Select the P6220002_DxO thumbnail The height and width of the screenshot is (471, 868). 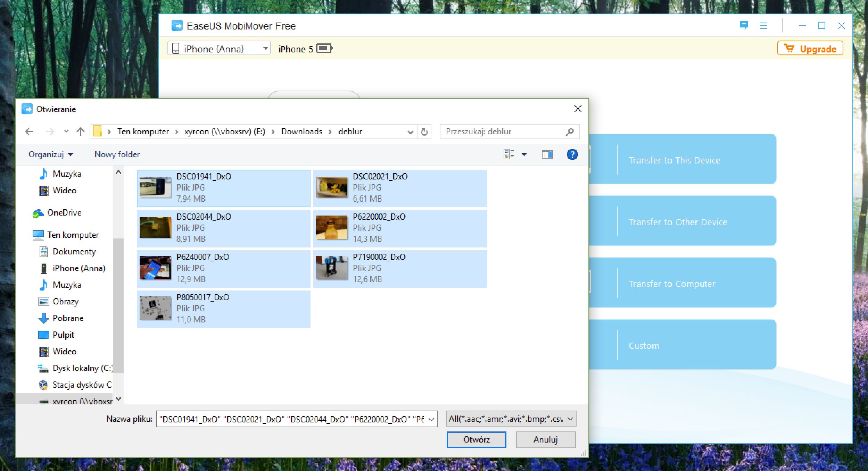coord(332,228)
